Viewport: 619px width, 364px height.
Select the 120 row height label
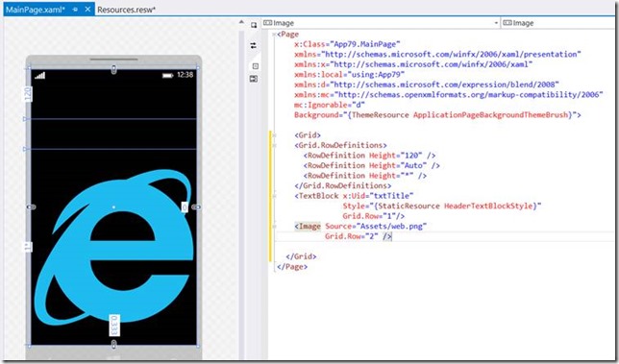coord(28,94)
